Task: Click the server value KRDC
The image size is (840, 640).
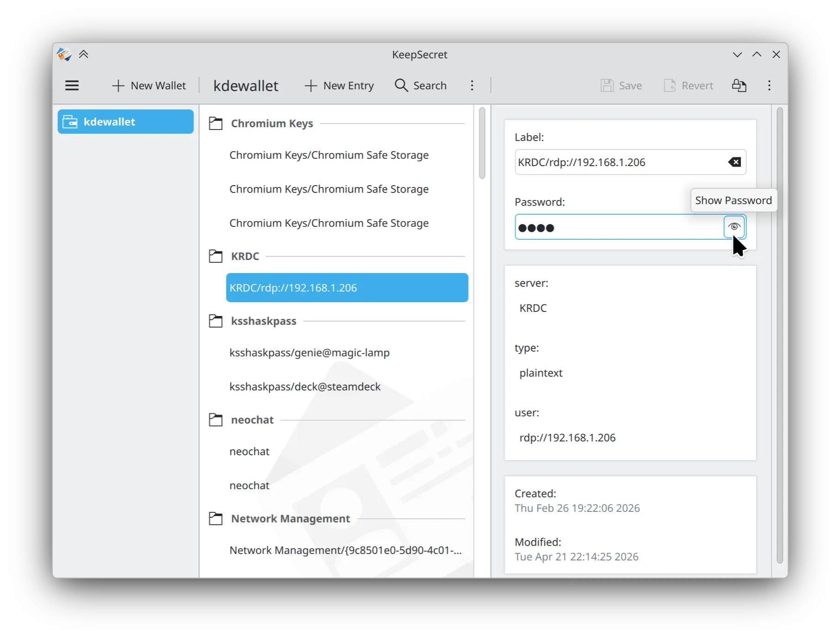Action: point(533,308)
